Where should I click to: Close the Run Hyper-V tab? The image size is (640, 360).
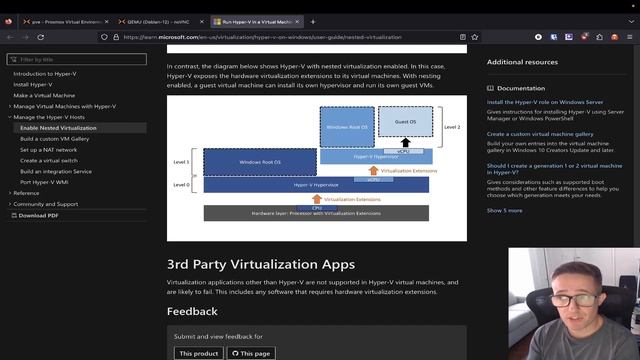pos(297,22)
